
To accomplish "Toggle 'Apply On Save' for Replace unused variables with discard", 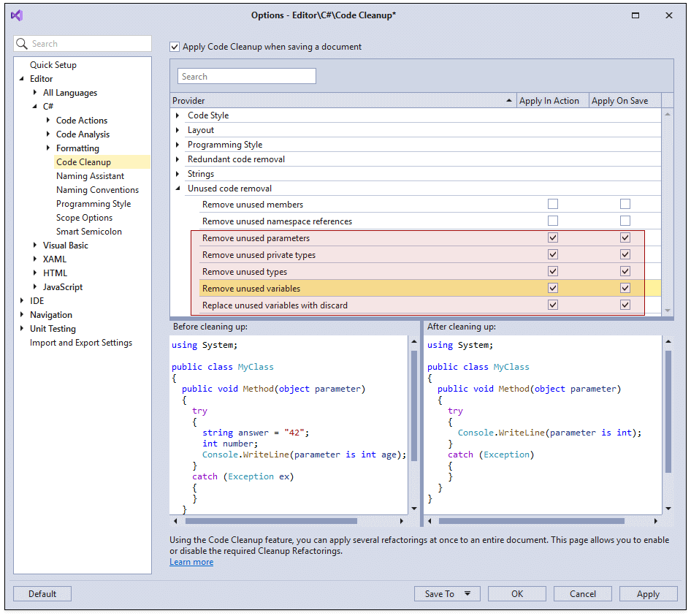I will pyautogui.click(x=625, y=305).
